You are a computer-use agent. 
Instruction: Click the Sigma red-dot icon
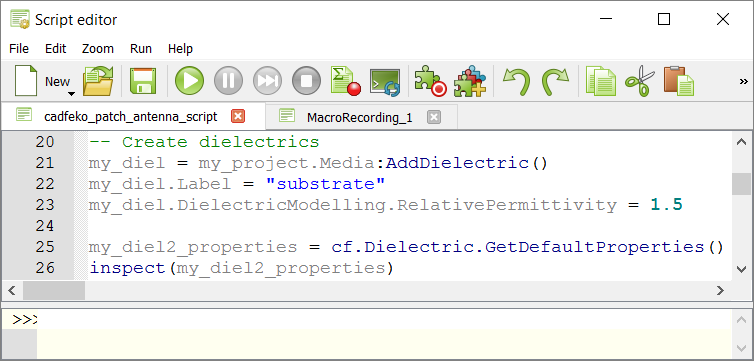click(x=345, y=81)
